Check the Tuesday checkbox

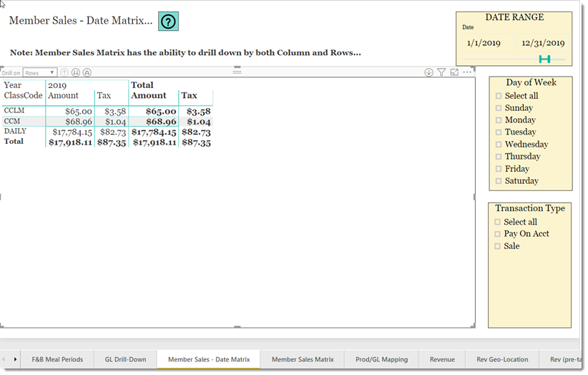click(499, 132)
